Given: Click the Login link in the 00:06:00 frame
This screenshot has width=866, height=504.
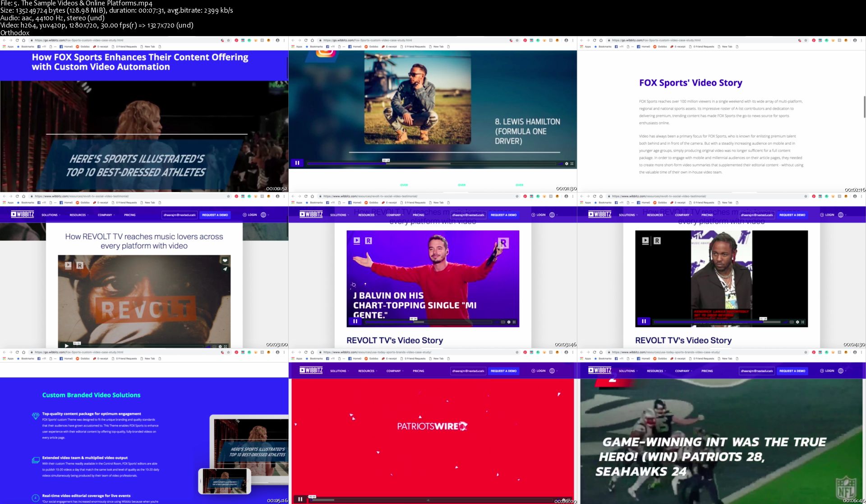Looking at the screenshot, I should tap(539, 371).
